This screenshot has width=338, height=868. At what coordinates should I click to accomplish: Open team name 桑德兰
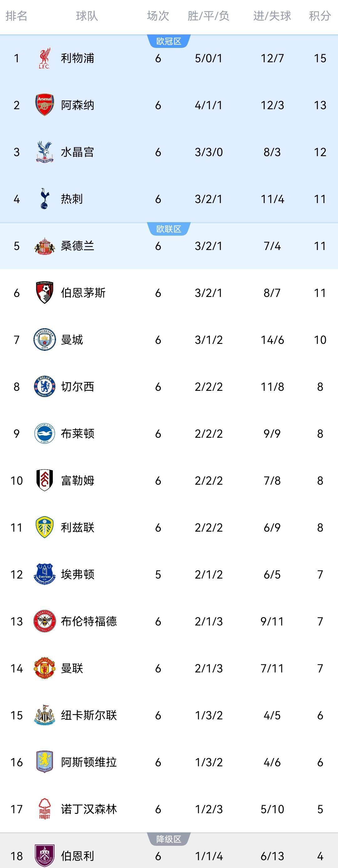(x=78, y=246)
